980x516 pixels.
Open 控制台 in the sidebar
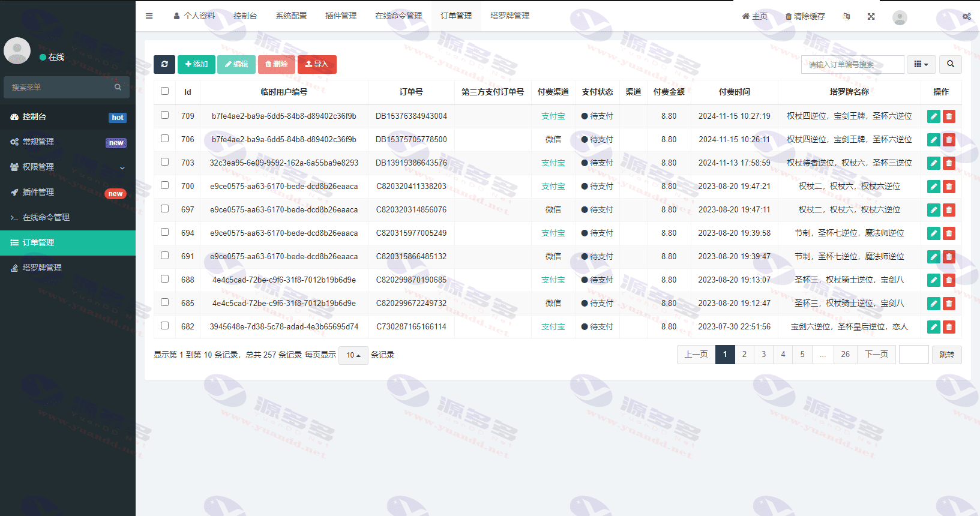[68, 117]
